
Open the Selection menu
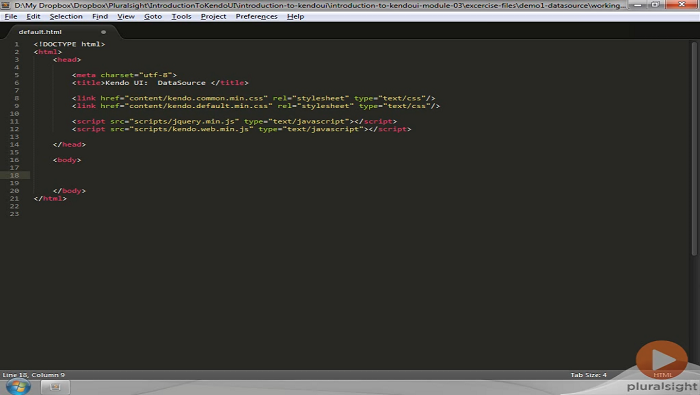click(x=66, y=17)
